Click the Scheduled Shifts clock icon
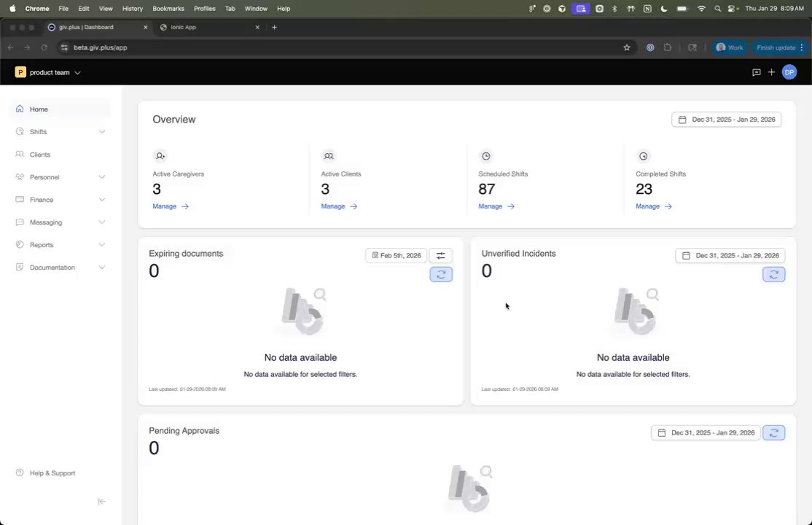The image size is (812, 525). 485,156
